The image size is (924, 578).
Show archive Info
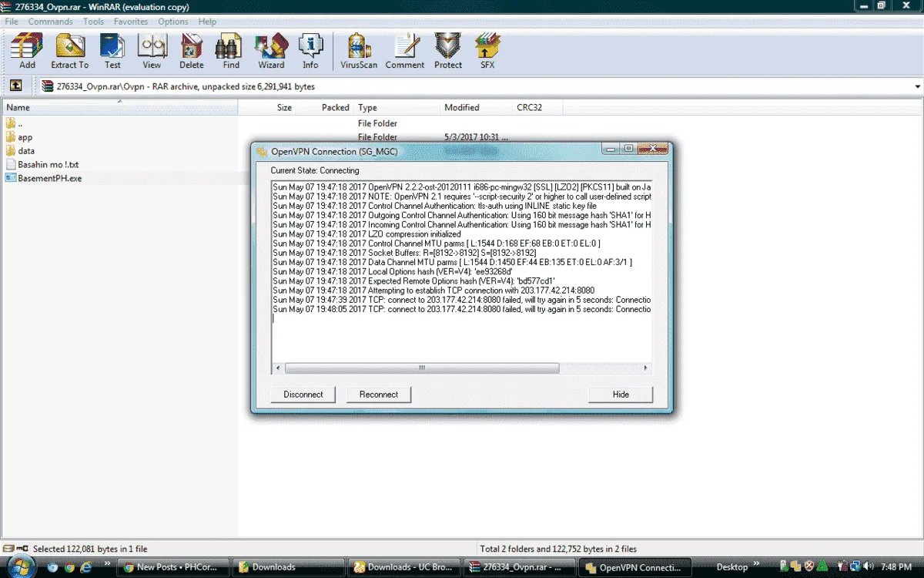(310, 51)
